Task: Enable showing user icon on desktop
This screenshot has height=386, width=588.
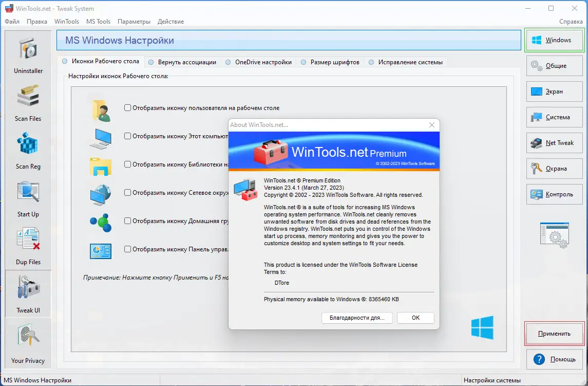Action: 127,108
